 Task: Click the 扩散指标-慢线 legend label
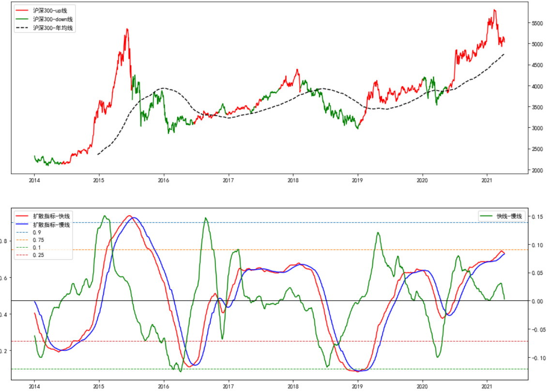click(x=51, y=225)
